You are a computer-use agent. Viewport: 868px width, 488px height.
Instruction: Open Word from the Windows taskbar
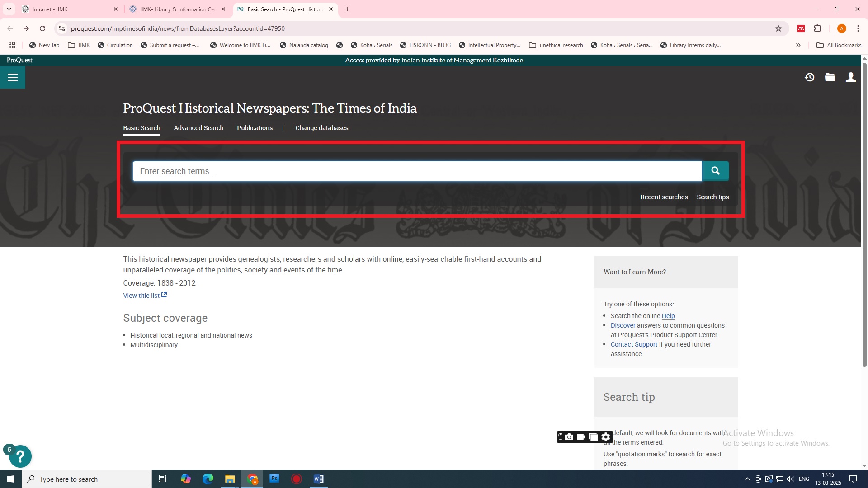tap(318, 479)
